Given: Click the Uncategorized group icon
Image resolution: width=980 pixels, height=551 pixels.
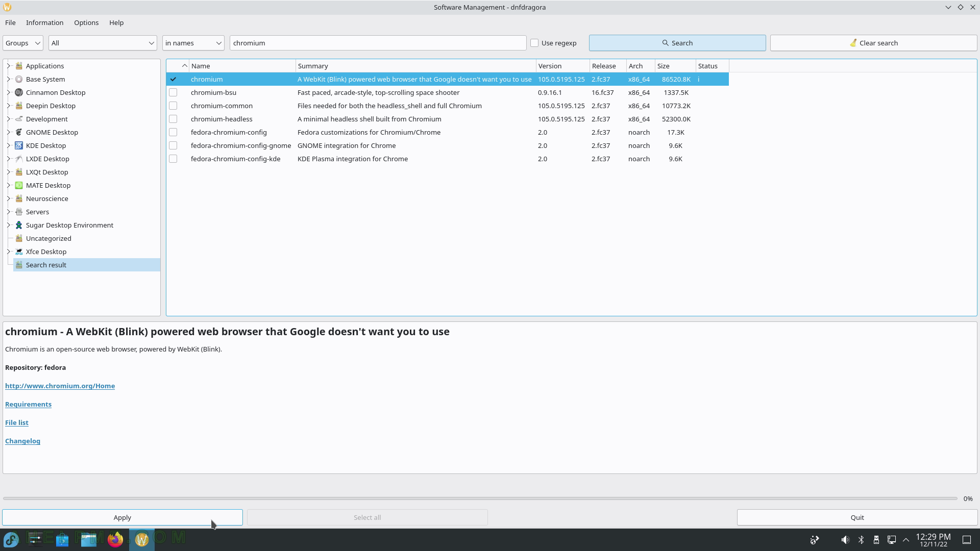Looking at the screenshot, I should point(19,238).
